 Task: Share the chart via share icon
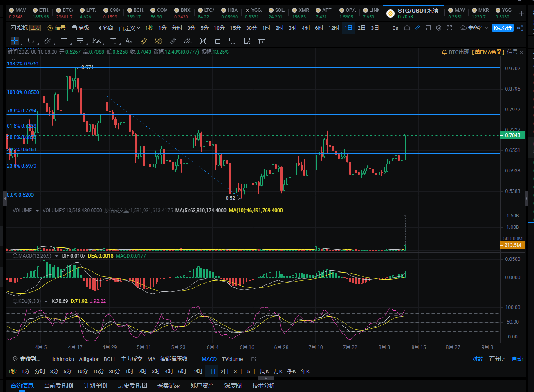point(520,28)
